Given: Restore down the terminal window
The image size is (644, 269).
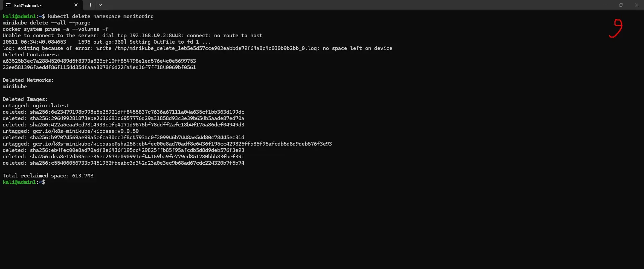Looking at the screenshot, I should point(621,5).
